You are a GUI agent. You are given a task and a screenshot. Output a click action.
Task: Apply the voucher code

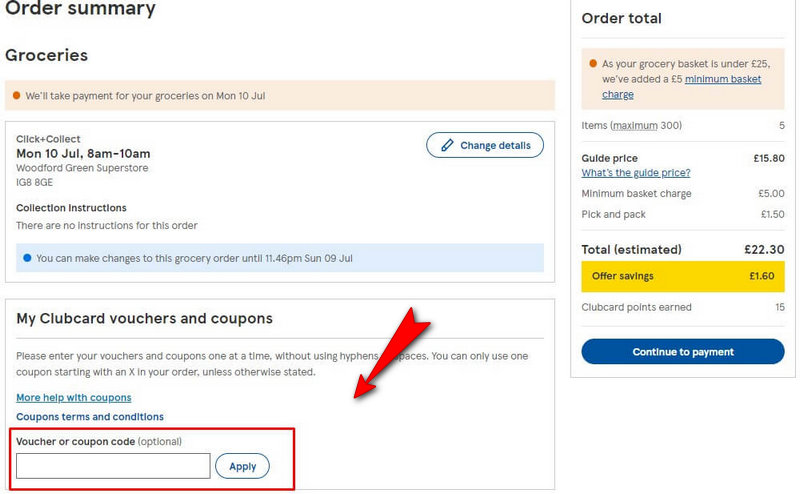[242, 466]
